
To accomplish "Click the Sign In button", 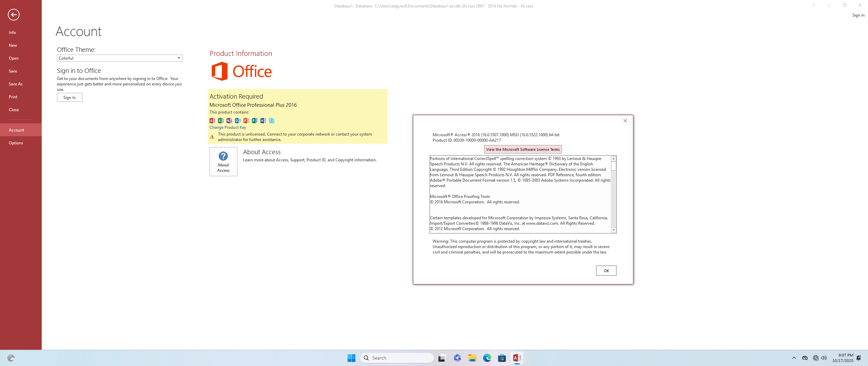I will (x=70, y=97).
